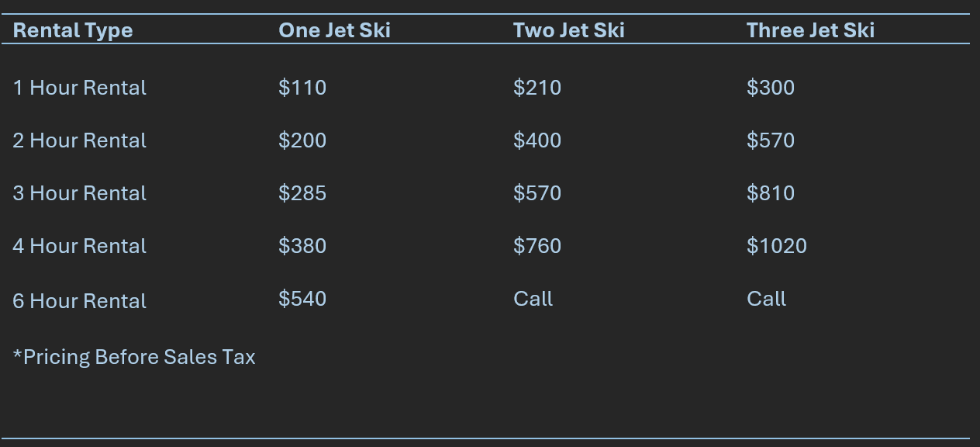Select the One Jet Ski column header

tap(334, 30)
